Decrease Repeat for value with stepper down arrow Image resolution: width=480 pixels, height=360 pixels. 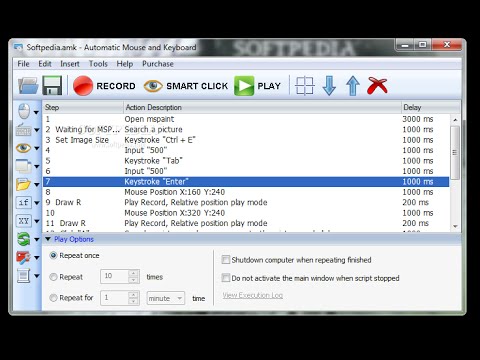pyautogui.click(x=133, y=301)
